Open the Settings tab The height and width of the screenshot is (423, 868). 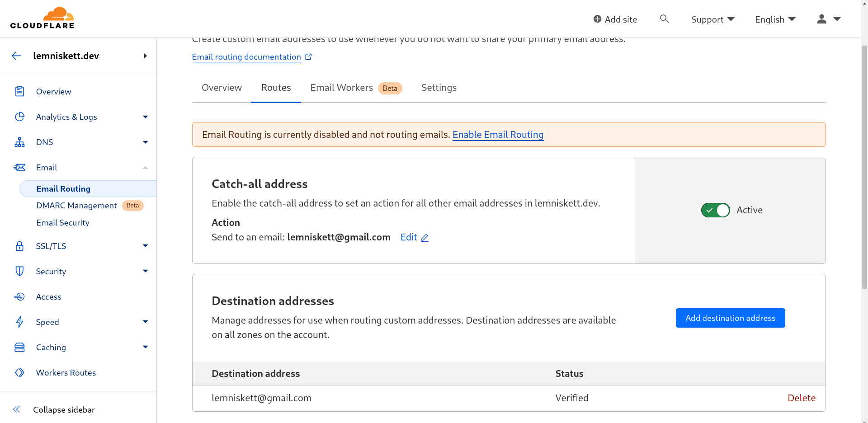click(x=439, y=88)
